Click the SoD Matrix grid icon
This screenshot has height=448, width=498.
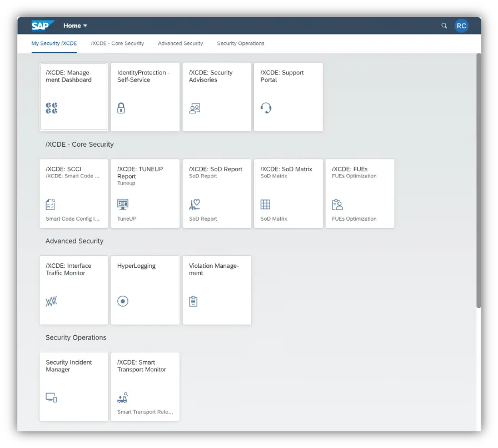(x=265, y=205)
